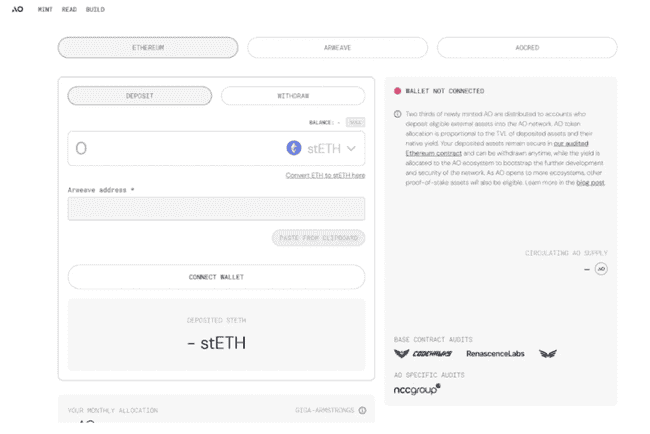Switch to the AOCRED tab
Viewport: 650px width, 434px height.
527,48
